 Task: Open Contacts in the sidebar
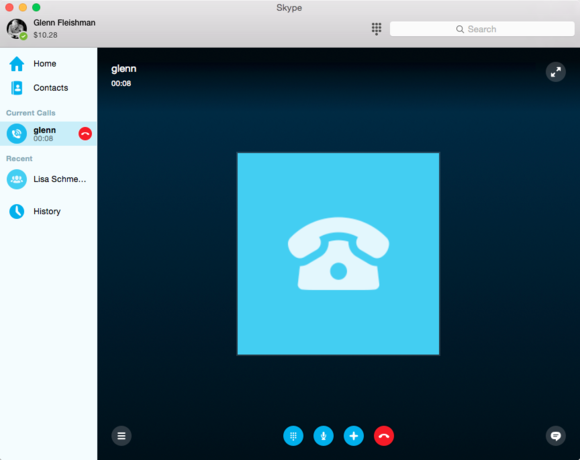pos(48,88)
